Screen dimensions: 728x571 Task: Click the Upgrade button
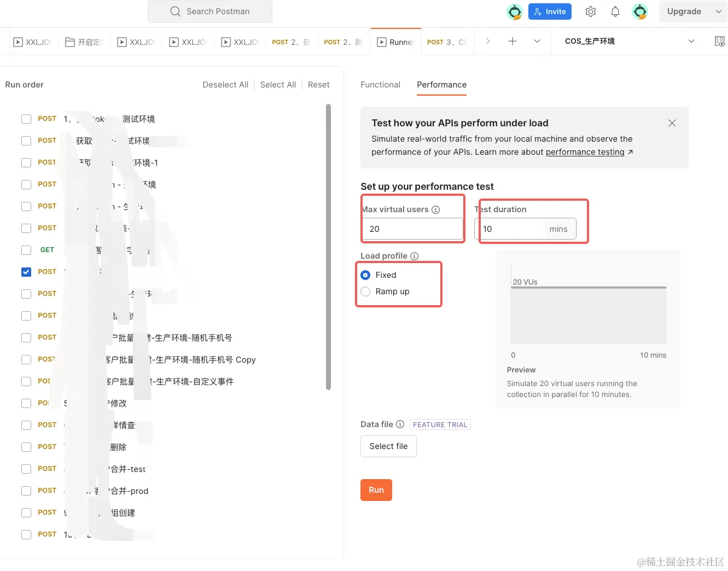point(684,11)
